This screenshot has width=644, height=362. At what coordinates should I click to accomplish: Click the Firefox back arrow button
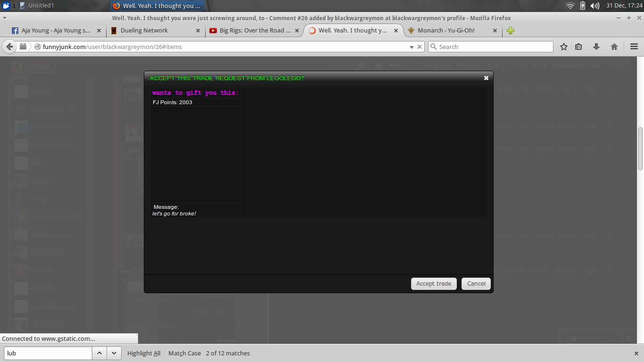point(9,47)
